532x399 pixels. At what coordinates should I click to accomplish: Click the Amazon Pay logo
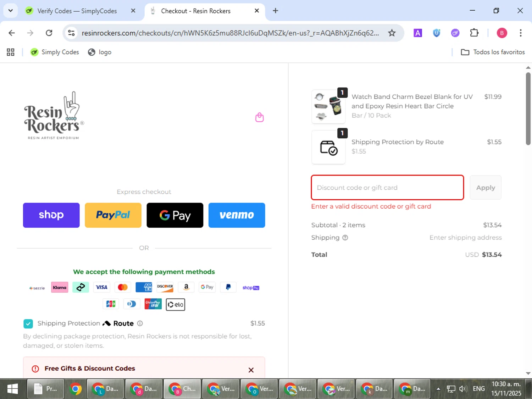186,287
